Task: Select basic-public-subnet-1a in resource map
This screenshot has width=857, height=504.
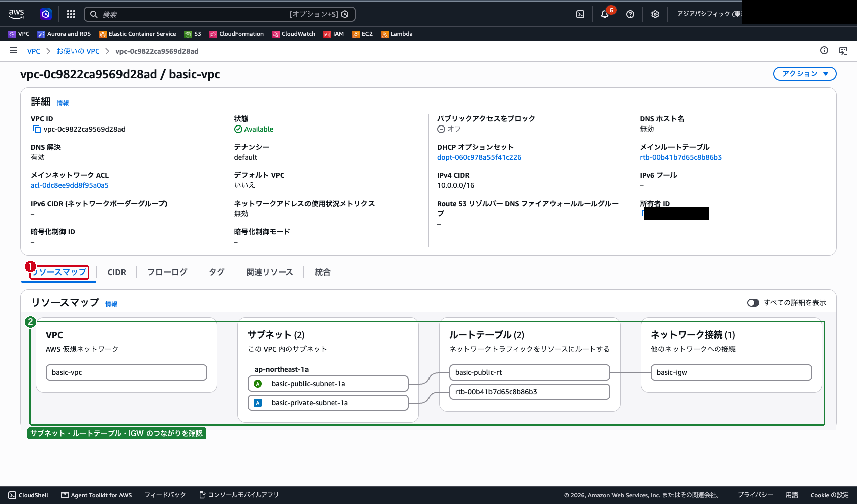Action: coord(328,384)
